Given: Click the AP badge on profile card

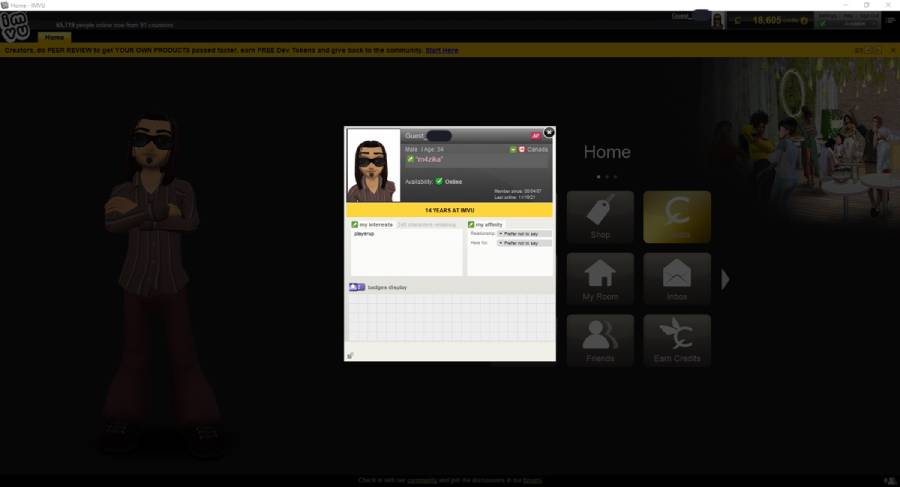Looking at the screenshot, I should coord(536,136).
